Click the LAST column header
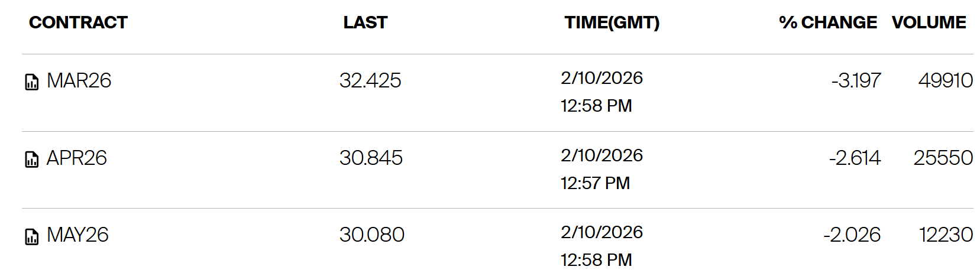980x273 pixels. click(x=365, y=22)
